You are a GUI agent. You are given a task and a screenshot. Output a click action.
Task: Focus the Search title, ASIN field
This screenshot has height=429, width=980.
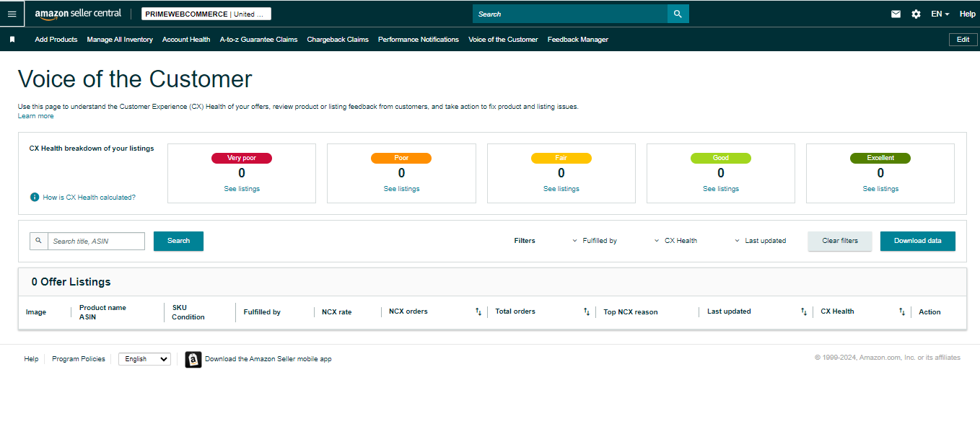(x=96, y=241)
